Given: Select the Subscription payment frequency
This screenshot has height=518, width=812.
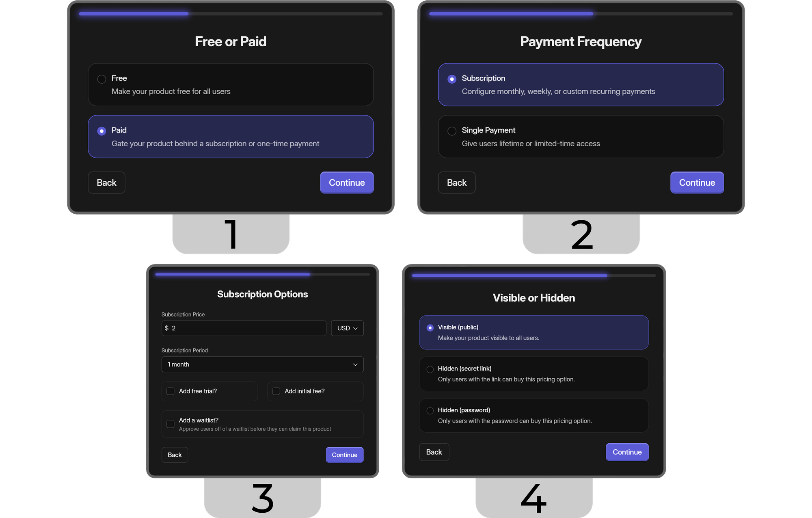Looking at the screenshot, I should (451, 78).
